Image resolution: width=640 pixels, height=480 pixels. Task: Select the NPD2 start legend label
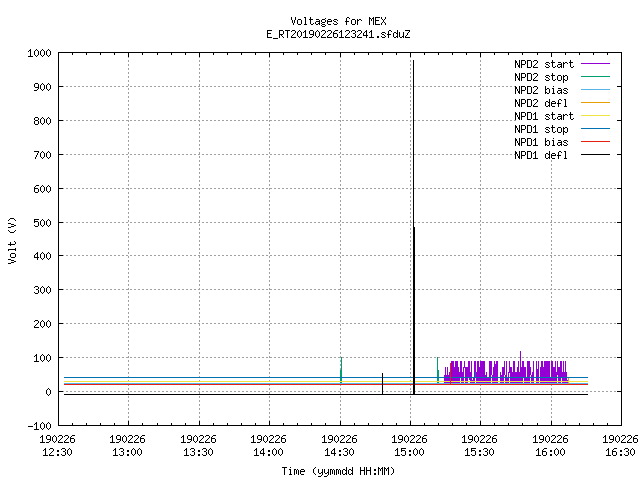click(544, 64)
